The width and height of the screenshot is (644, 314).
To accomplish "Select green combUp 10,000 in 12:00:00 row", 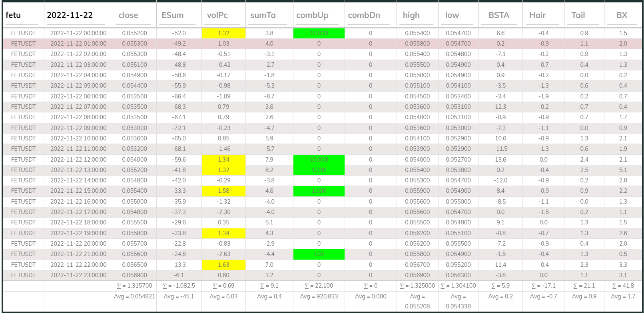I will click(x=319, y=160).
